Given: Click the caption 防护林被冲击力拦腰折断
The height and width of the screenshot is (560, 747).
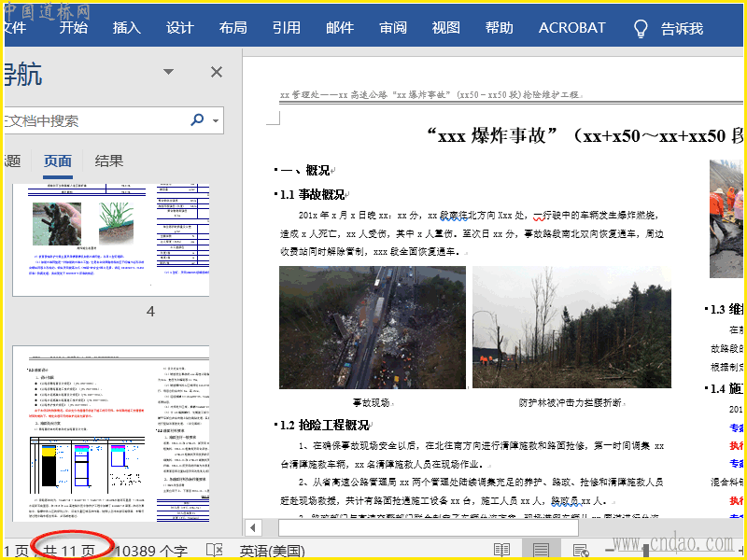Looking at the screenshot, I should (x=570, y=403).
